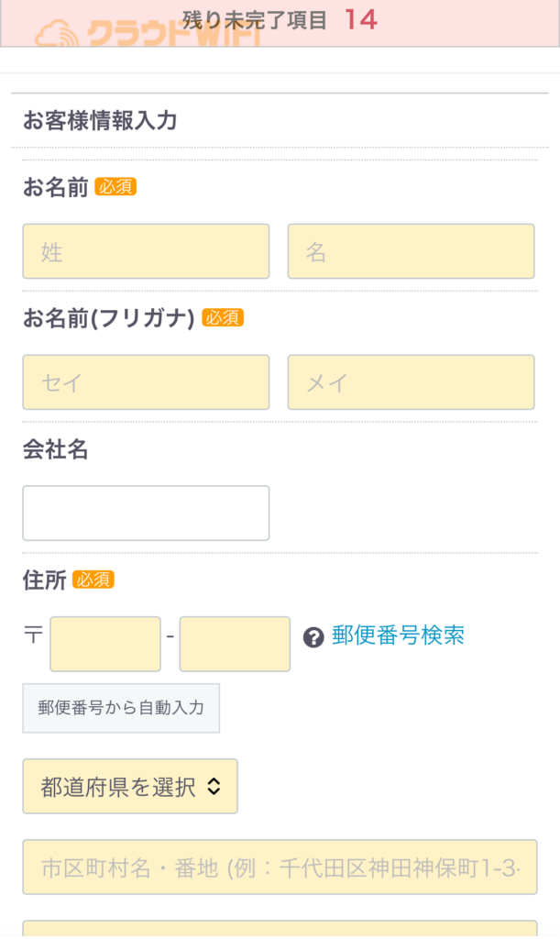This screenshot has width=560, height=939.
Task: Click the first postal code number box
Action: (x=104, y=643)
